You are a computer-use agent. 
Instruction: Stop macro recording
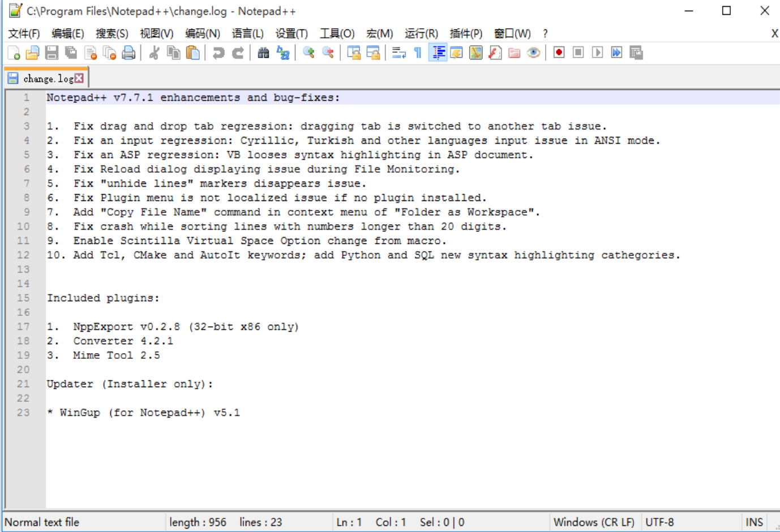[x=578, y=53]
